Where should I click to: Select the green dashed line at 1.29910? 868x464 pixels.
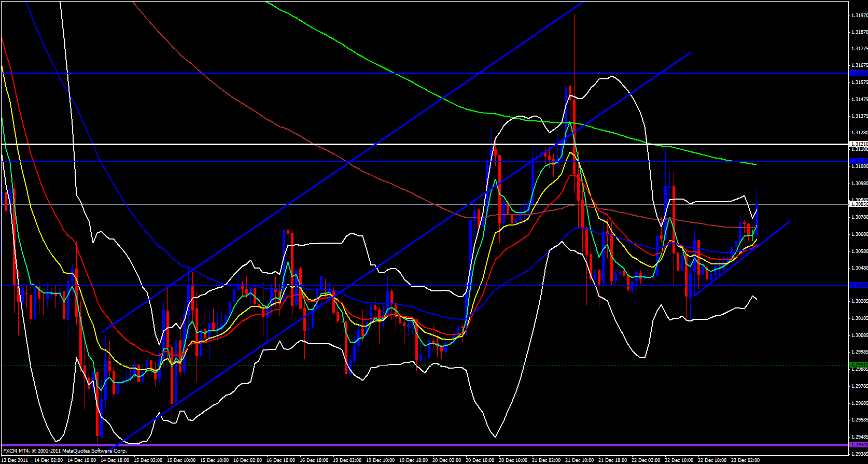pos(424,365)
